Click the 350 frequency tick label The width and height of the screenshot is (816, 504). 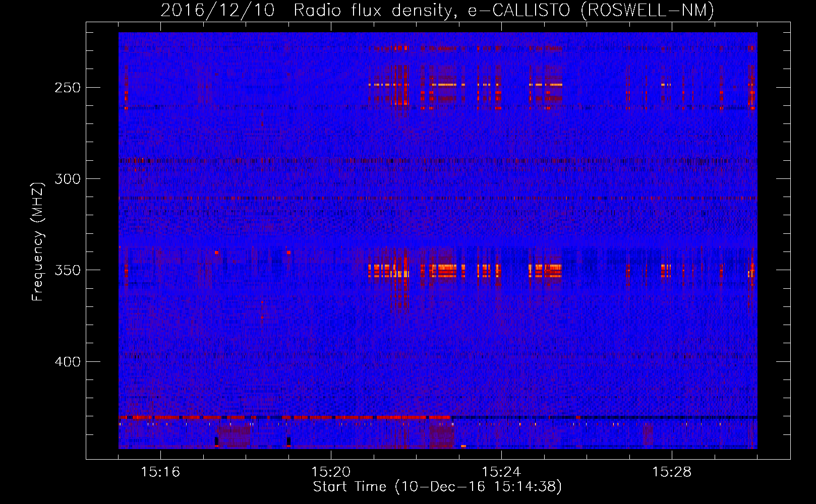68,270
